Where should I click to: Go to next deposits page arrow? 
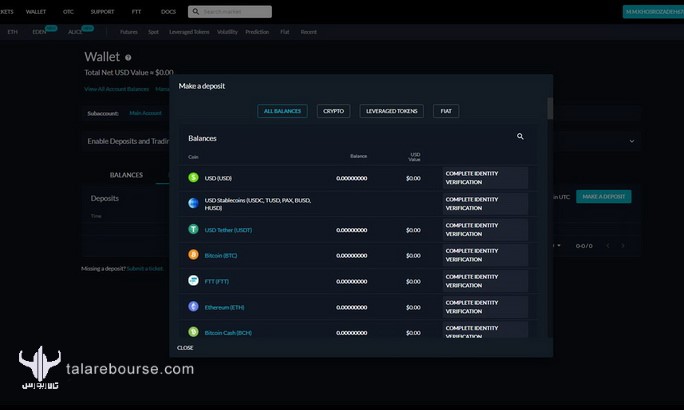tap(623, 246)
